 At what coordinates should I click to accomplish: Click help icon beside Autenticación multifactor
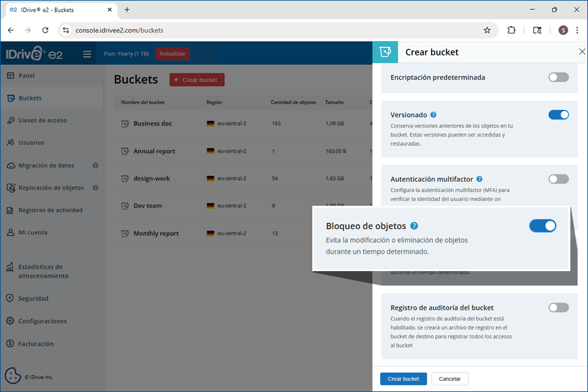tap(480, 179)
